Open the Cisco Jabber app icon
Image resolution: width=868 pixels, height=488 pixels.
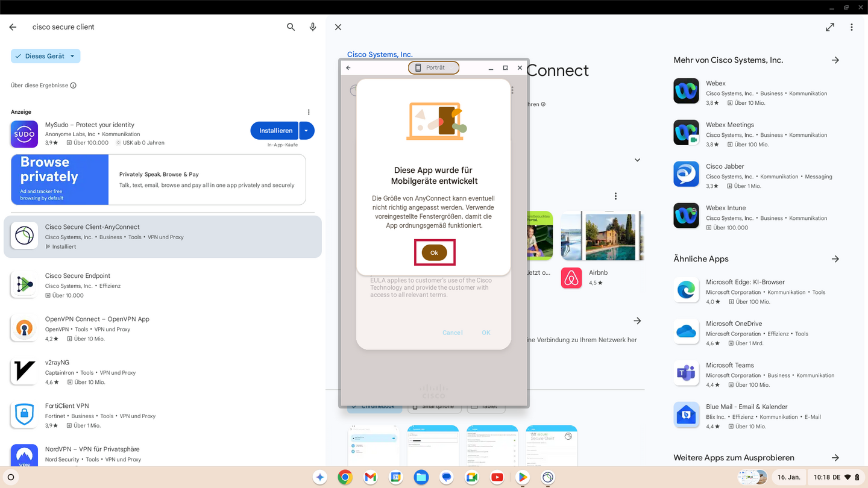point(686,174)
